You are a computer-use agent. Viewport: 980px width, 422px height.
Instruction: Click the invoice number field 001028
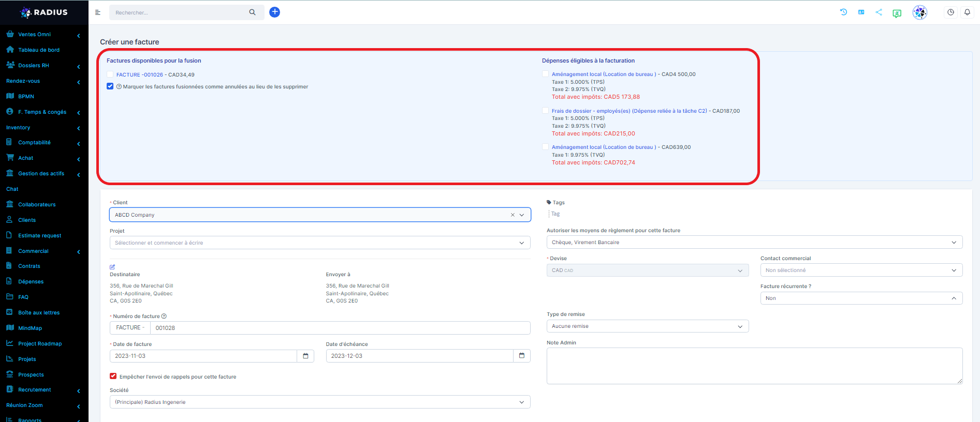point(340,328)
